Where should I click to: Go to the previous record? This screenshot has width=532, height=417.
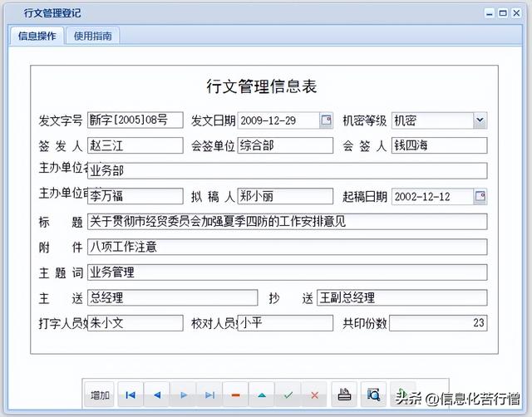coord(157,395)
